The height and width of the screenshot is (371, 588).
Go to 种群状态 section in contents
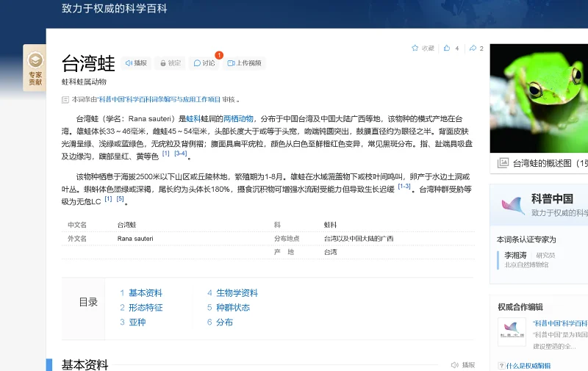tap(232, 308)
